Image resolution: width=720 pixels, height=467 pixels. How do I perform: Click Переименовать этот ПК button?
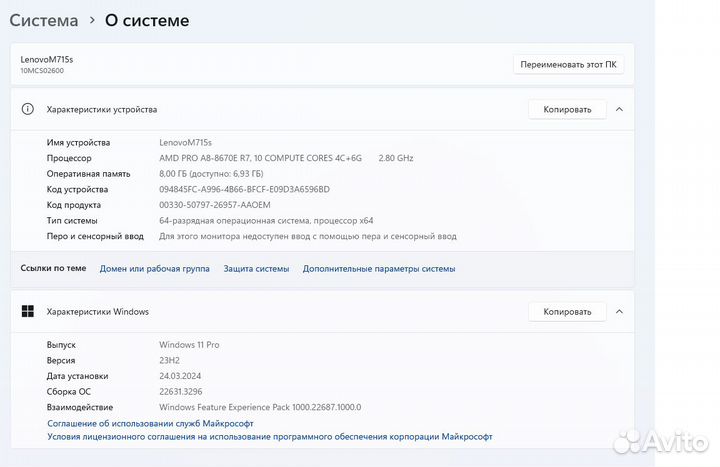click(x=568, y=65)
